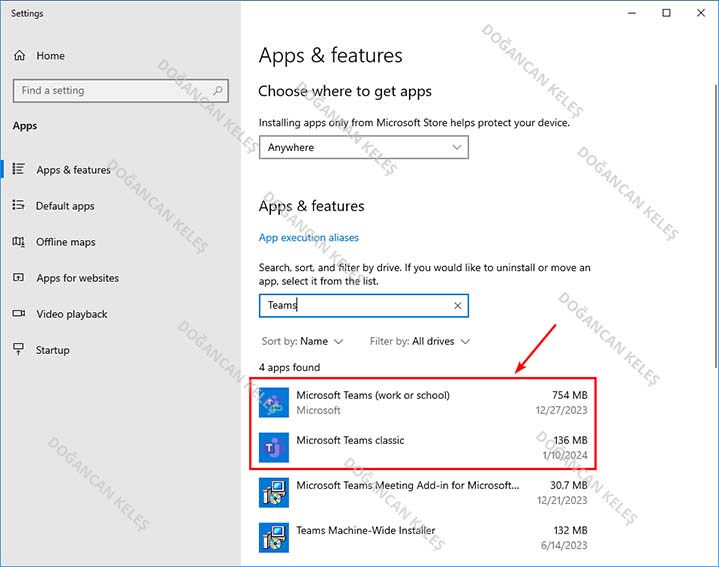719x567 pixels.
Task: Go to Settings Home page
Action: (39, 56)
